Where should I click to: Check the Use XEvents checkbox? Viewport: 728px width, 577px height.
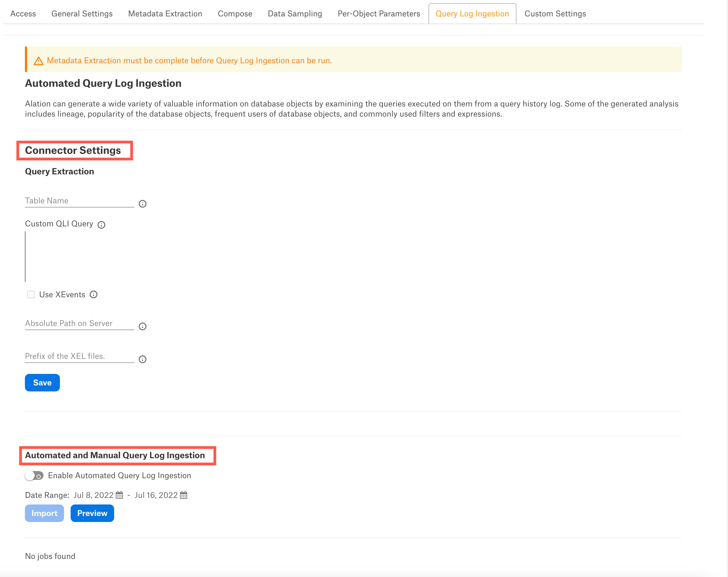coord(31,295)
